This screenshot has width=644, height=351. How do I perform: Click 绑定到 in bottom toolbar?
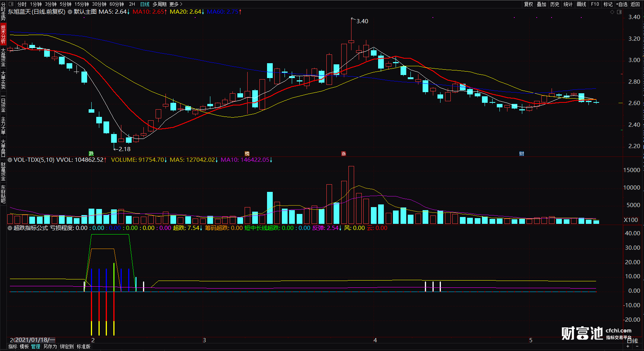(67, 346)
